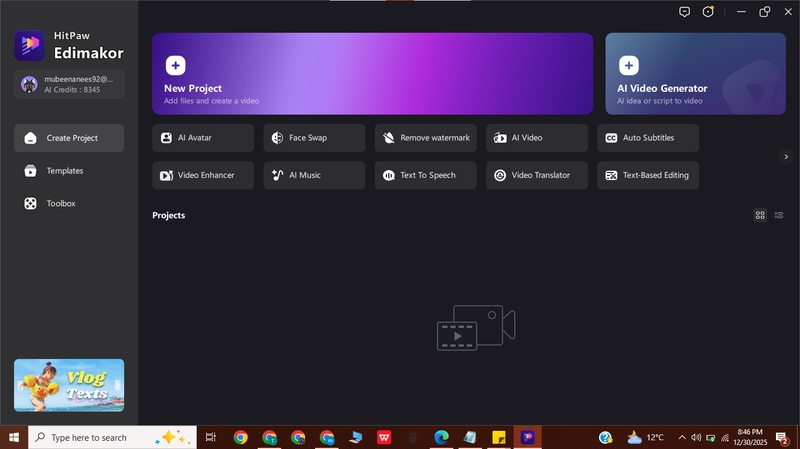The height and width of the screenshot is (449, 800).
Task: Click the AI Avatar icon
Action: [x=166, y=138]
